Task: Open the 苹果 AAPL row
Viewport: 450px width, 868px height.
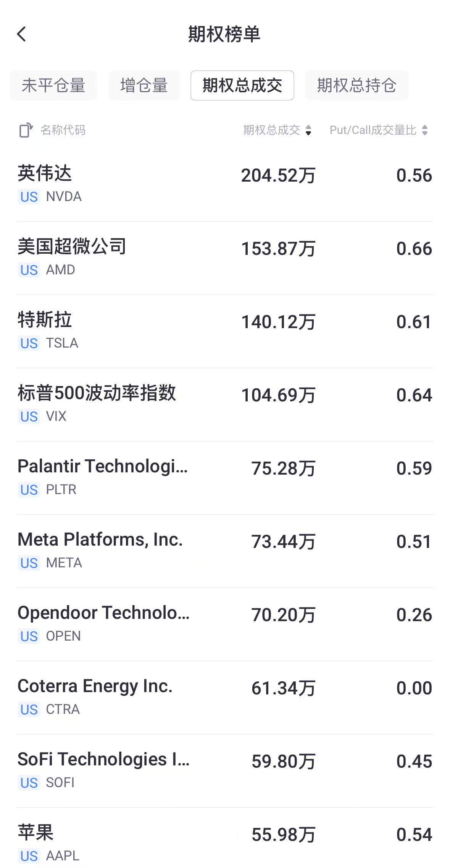Action: [x=224, y=842]
